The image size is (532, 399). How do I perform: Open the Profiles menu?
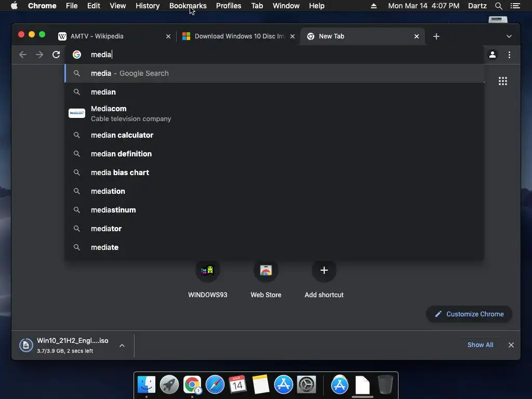click(229, 6)
